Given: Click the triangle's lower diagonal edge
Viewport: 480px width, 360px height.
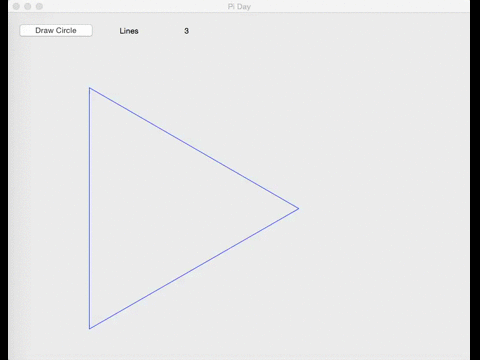Looking at the screenshot, I should click(194, 269).
